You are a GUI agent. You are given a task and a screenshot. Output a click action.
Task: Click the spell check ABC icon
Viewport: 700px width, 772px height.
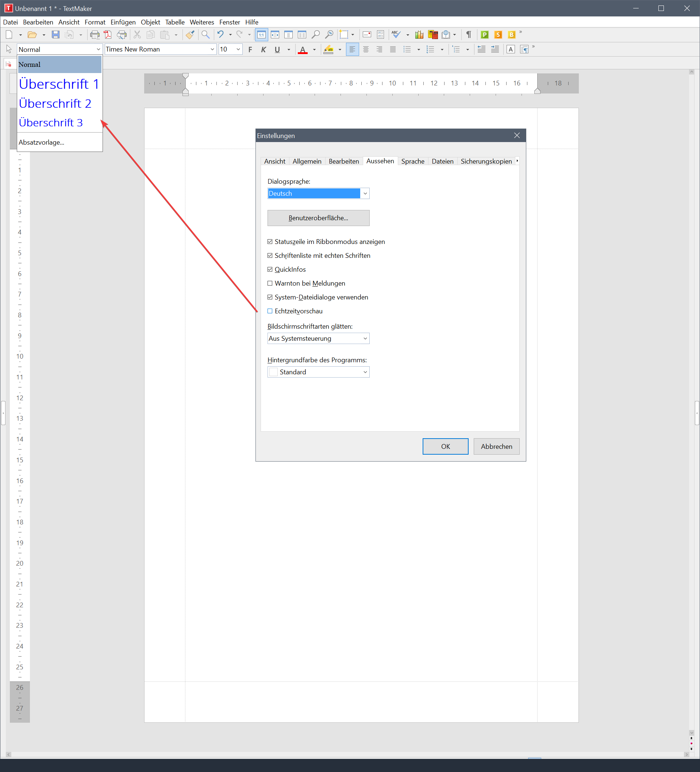pyautogui.click(x=396, y=35)
